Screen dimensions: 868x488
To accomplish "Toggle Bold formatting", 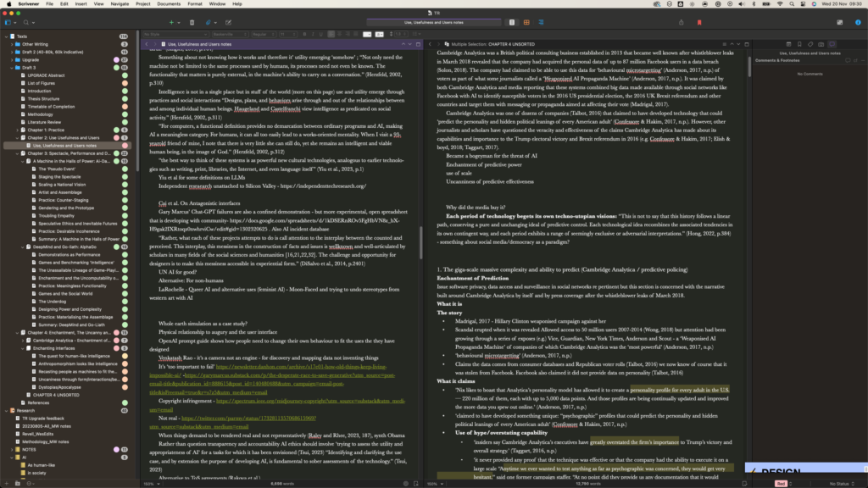I will click(304, 34).
